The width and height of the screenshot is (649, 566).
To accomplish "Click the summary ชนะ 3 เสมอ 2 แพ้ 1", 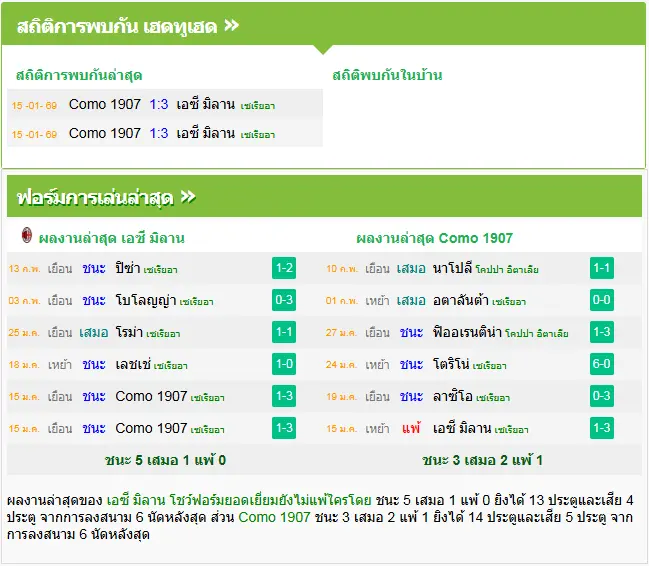I will tap(482, 460).
